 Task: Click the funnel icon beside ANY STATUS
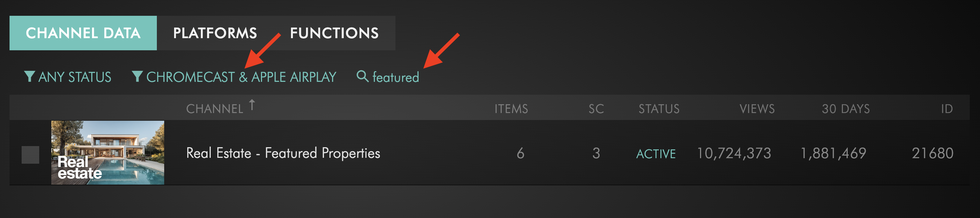(29, 76)
